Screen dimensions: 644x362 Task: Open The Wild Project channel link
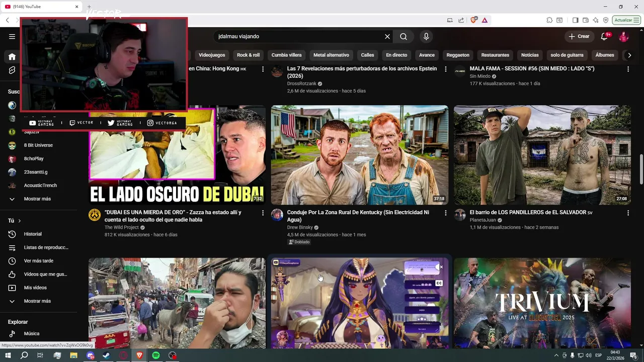121,227
